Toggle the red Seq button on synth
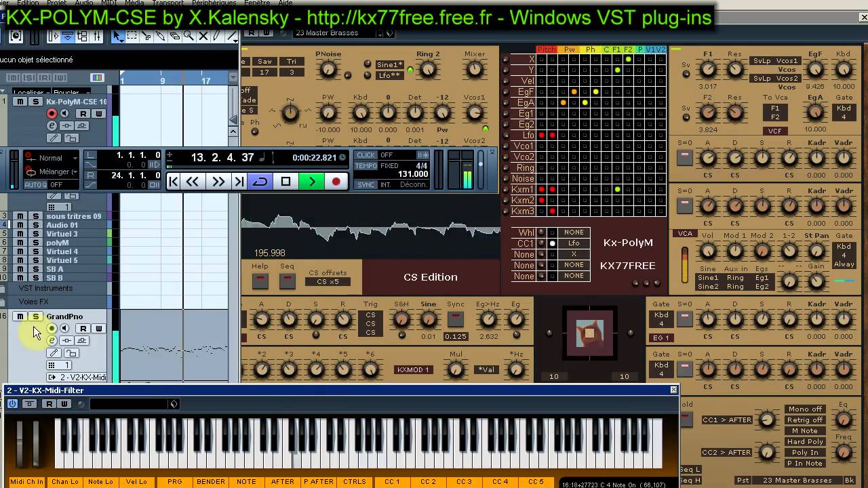The width and height of the screenshot is (868, 488). pyautogui.click(x=288, y=280)
